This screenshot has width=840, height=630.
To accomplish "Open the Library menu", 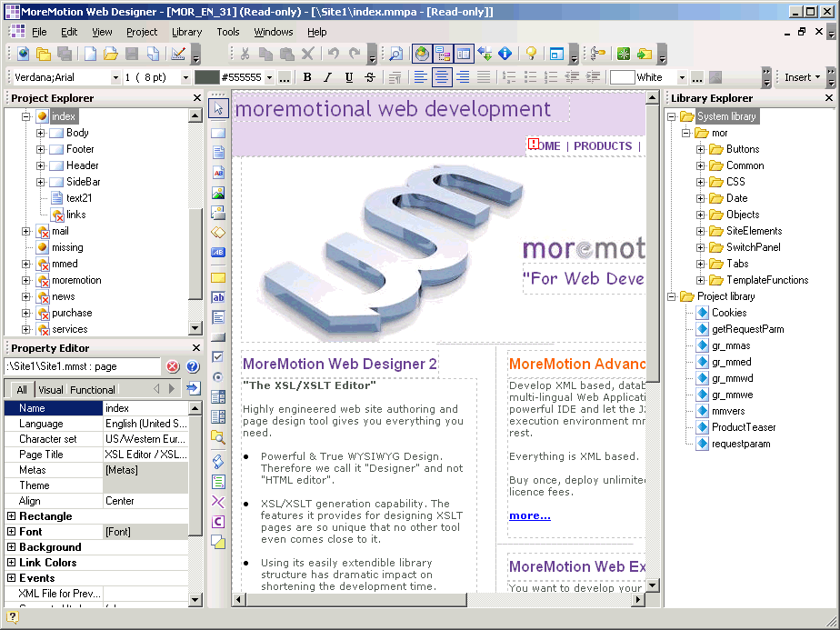I will [x=186, y=32].
